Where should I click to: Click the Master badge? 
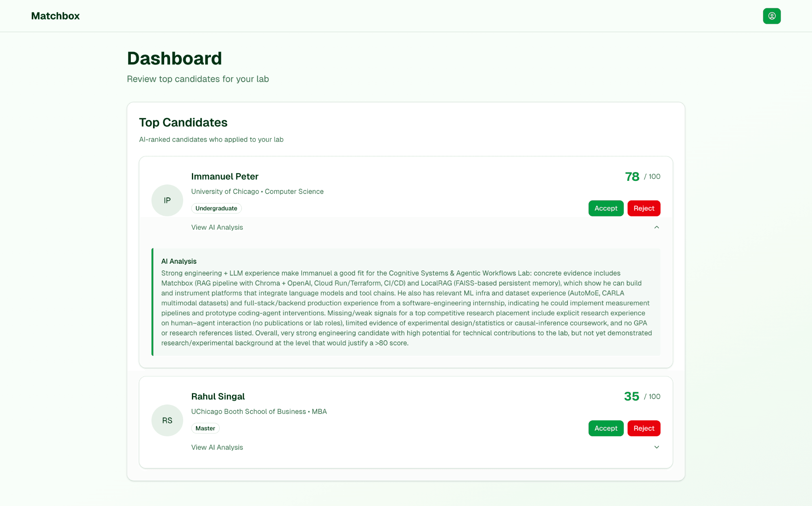pyautogui.click(x=205, y=428)
